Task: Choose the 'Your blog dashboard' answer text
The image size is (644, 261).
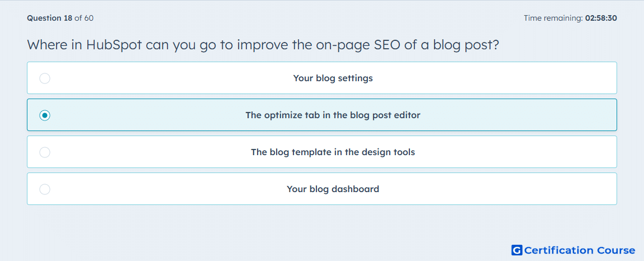Action: [x=333, y=189]
